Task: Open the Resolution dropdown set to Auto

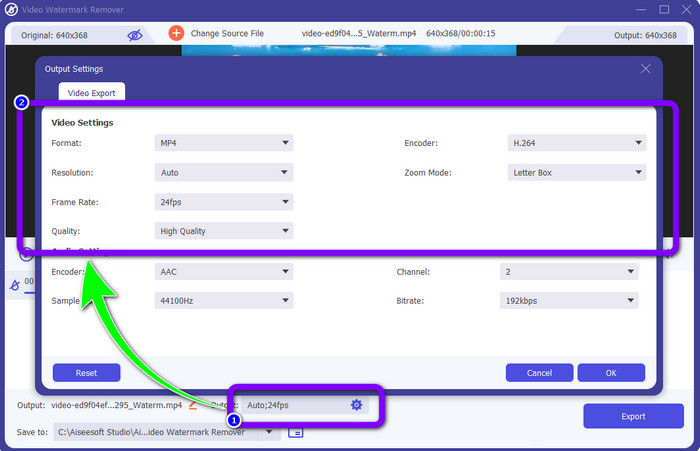Action: point(224,172)
